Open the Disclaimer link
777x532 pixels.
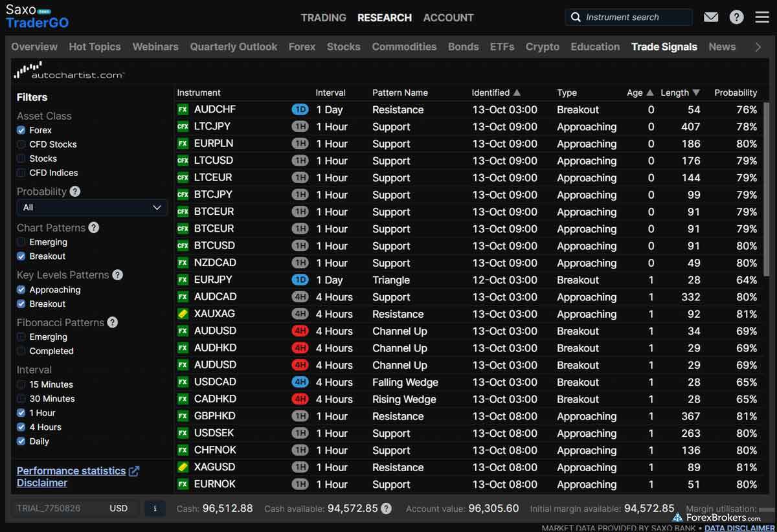[42, 483]
